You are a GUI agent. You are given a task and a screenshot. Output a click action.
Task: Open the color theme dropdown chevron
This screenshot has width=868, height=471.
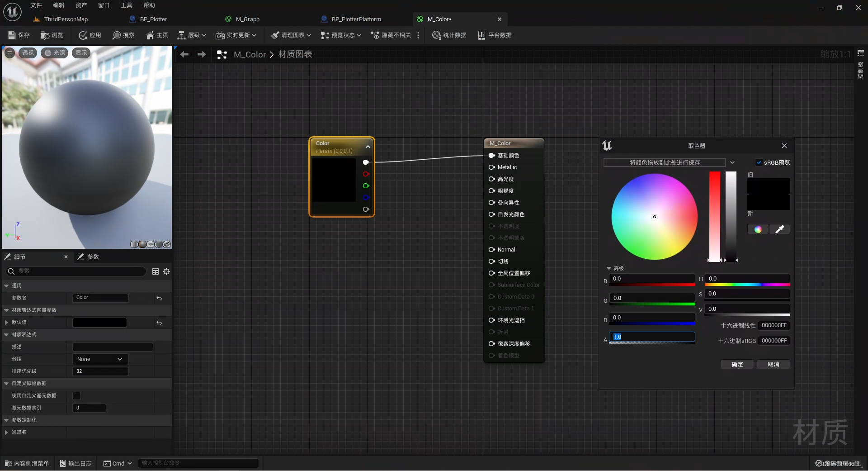pyautogui.click(x=732, y=162)
